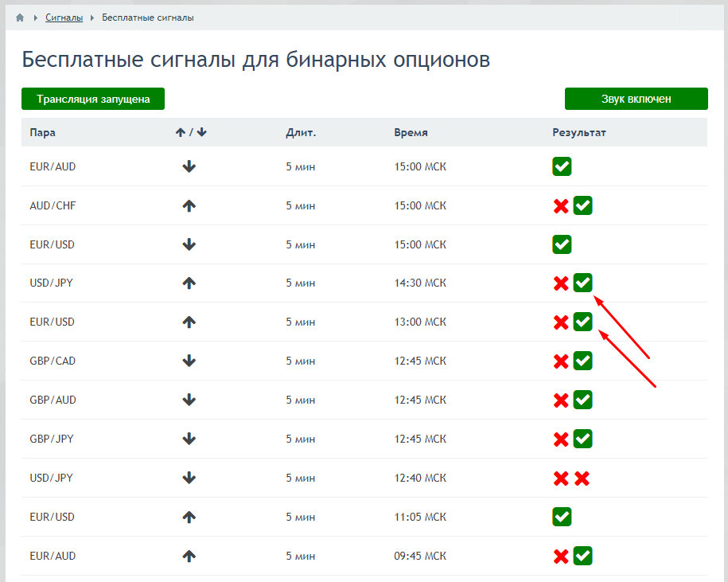Click the Результат column header
728x582 pixels.
click(x=579, y=133)
